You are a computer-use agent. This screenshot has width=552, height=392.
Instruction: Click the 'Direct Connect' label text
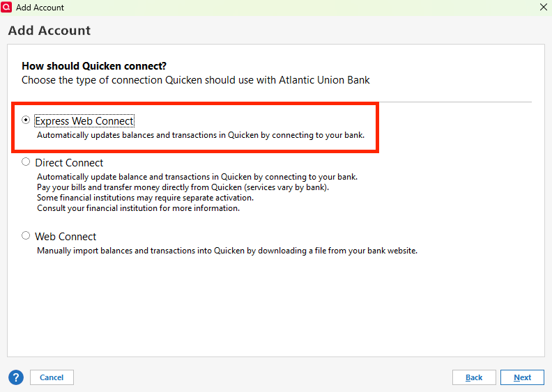(69, 163)
